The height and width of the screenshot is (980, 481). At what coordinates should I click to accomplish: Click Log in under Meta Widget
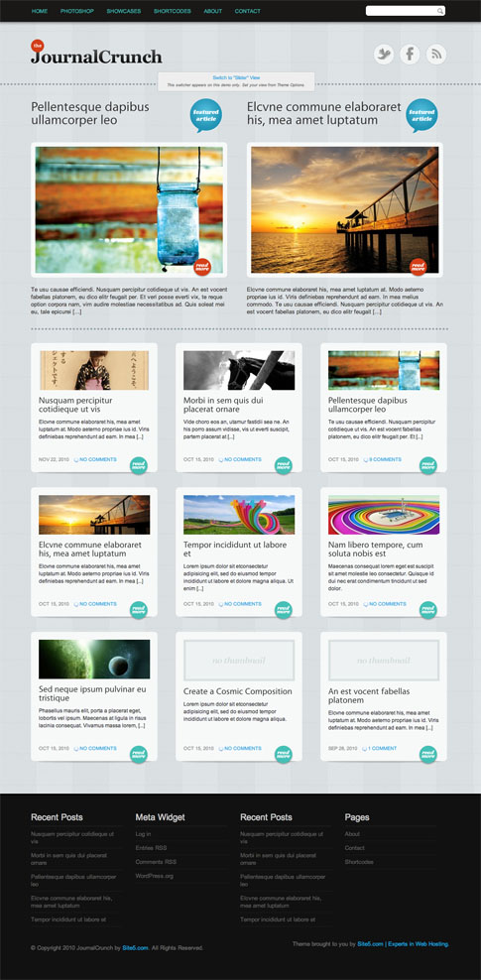click(x=143, y=834)
